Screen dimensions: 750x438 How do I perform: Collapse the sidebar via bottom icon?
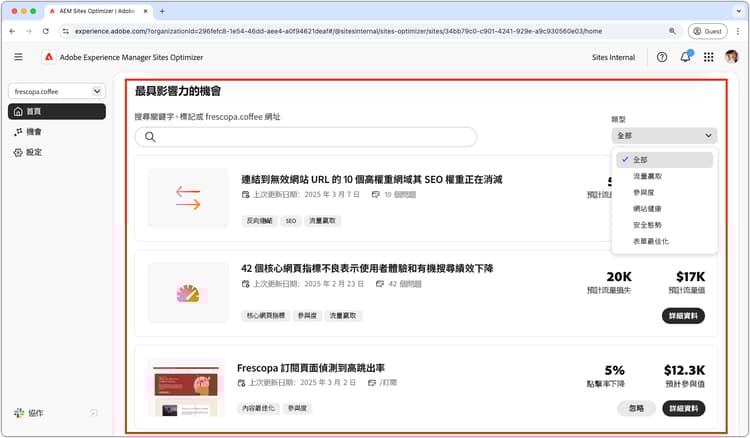pyautogui.click(x=94, y=413)
